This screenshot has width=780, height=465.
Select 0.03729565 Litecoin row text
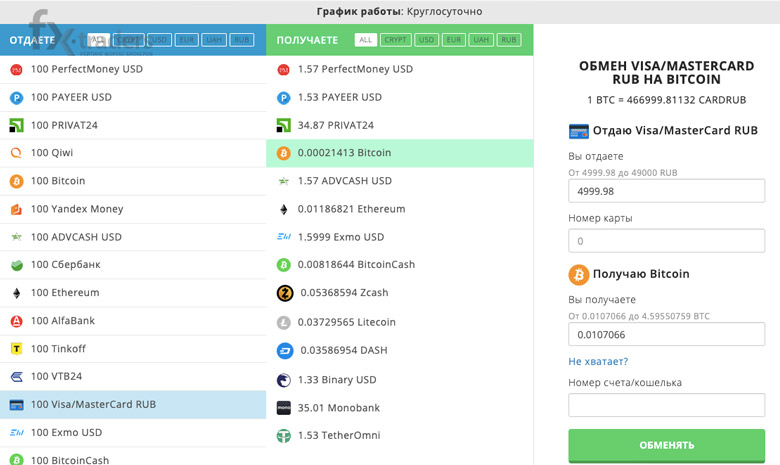click(347, 322)
